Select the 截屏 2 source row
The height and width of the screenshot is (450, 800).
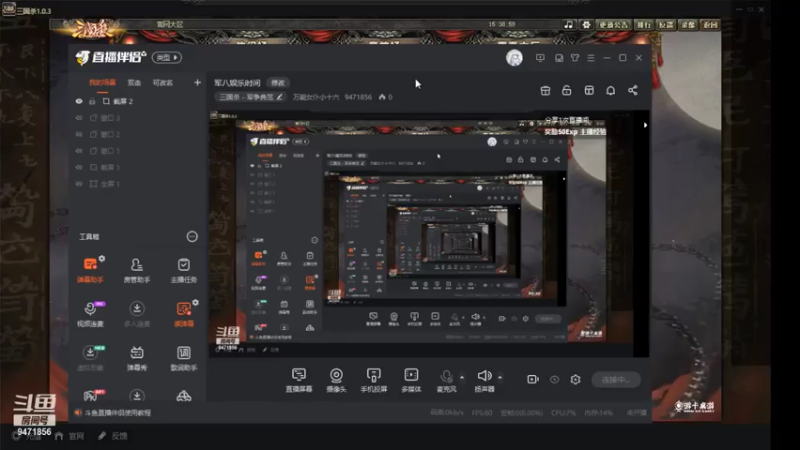(137, 101)
